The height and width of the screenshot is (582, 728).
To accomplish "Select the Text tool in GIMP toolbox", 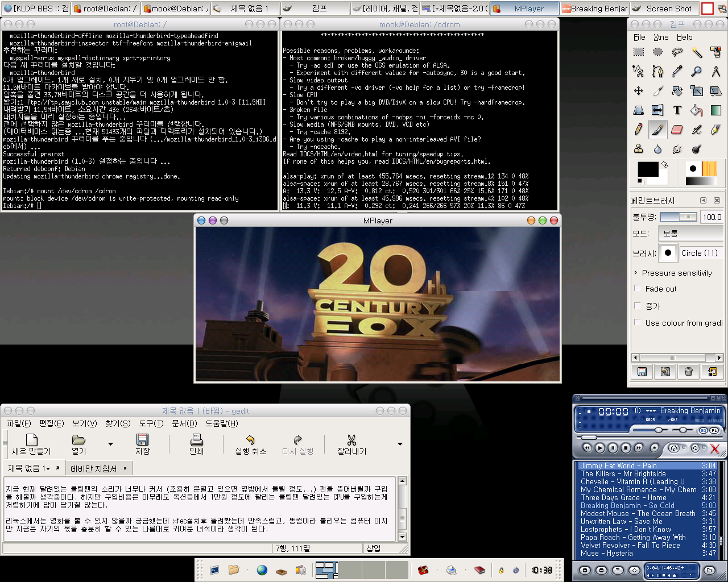I will [677, 110].
